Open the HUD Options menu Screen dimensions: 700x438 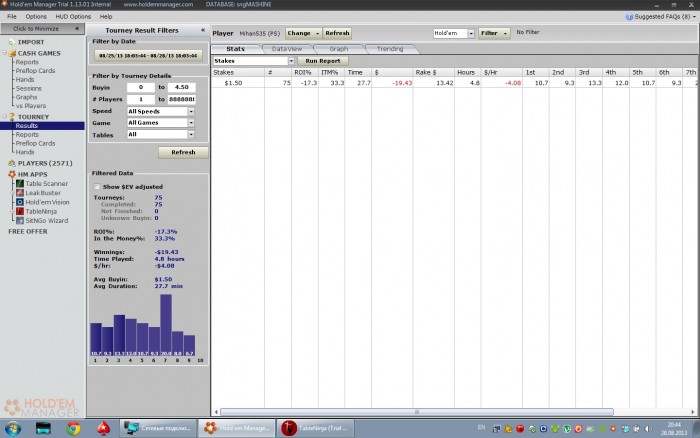(x=73, y=17)
